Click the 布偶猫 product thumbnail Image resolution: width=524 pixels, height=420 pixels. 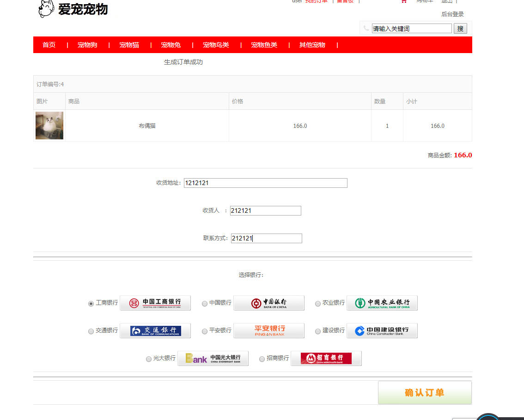coord(49,125)
